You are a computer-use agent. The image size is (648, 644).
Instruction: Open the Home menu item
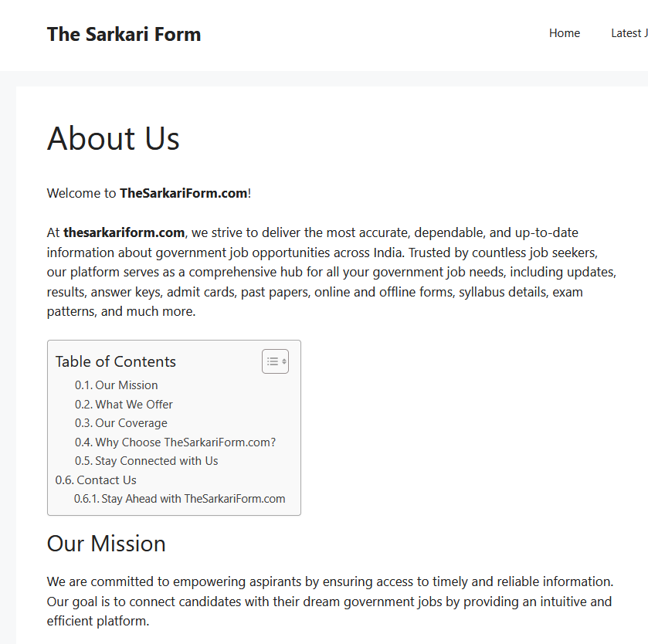[x=564, y=33]
